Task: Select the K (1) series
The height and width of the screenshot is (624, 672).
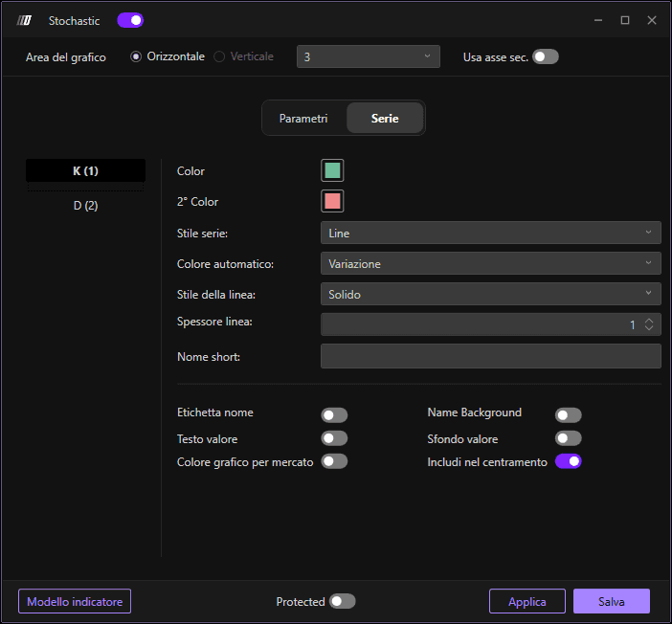Action: click(86, 170)
